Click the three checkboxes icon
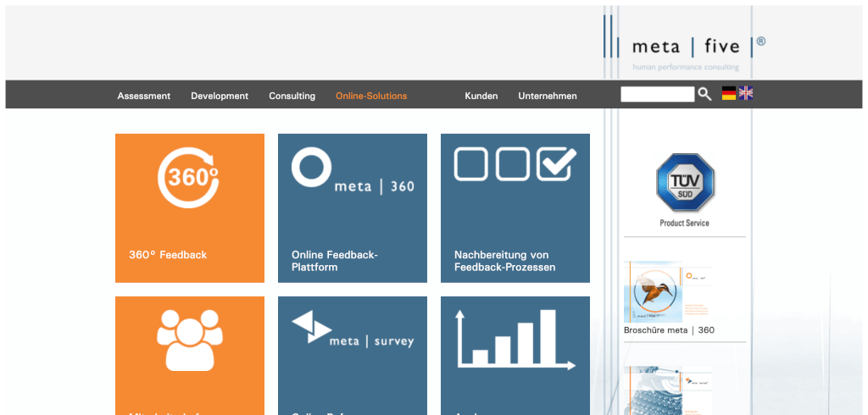 point(515,163)
